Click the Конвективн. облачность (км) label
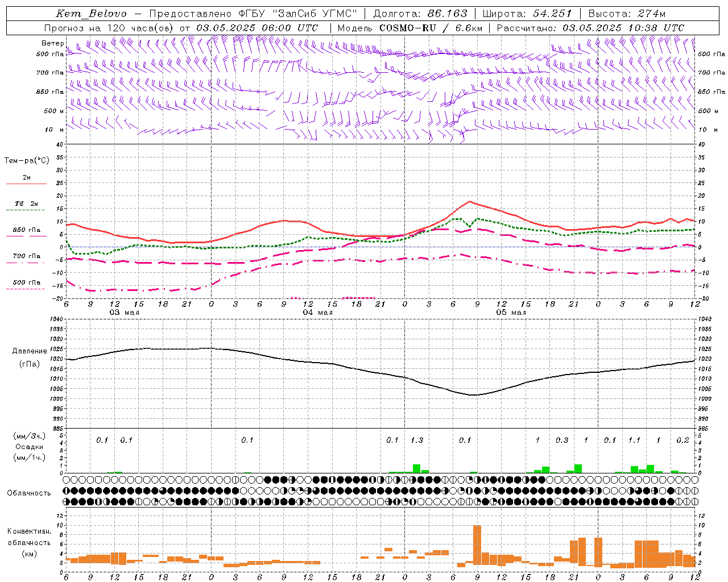Viewport: 728px width, 582px height. coord(29,542)
